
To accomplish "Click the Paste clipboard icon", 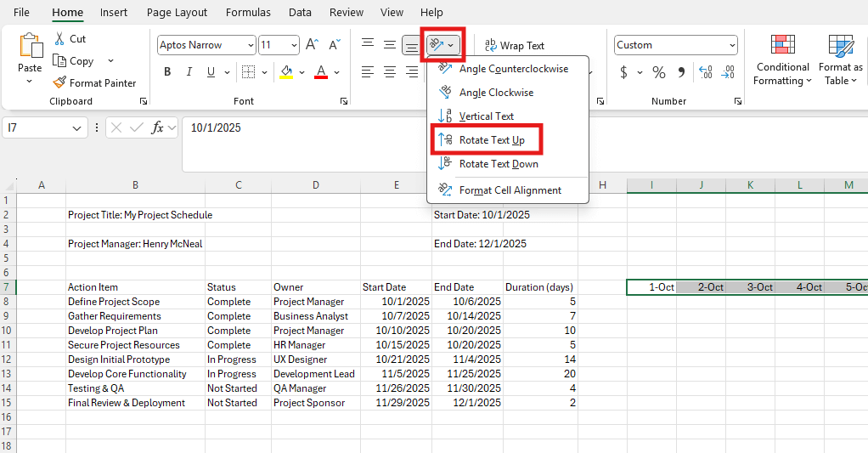I will click(31, 47).
